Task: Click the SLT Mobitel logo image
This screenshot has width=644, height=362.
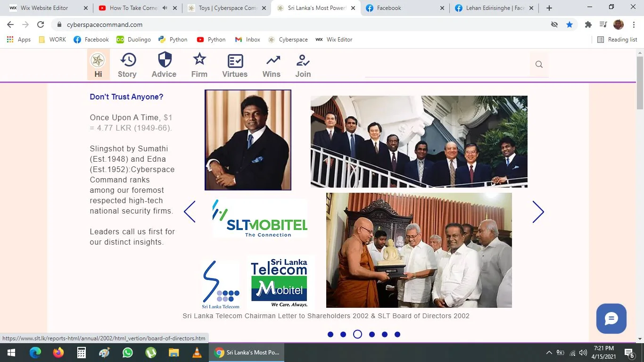Action: pyautogui.click(x=260, y=218)
